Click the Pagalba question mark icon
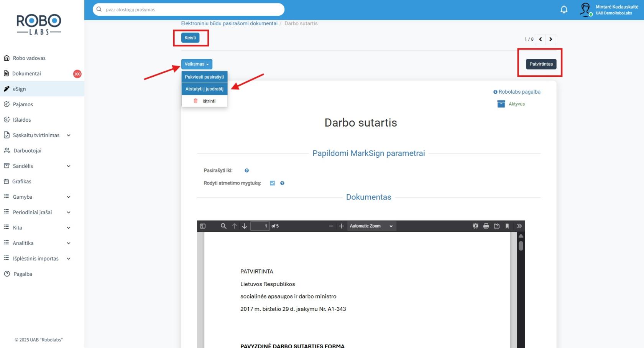The height and width of the screenshot is (348, 644). (7, 274)
